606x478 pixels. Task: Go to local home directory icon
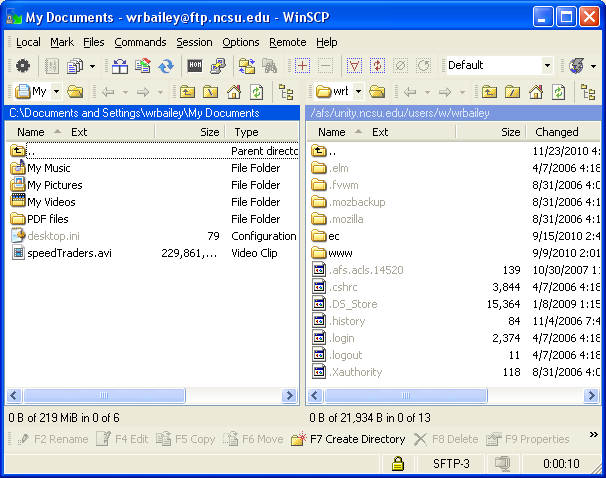[x=234, y=92]
